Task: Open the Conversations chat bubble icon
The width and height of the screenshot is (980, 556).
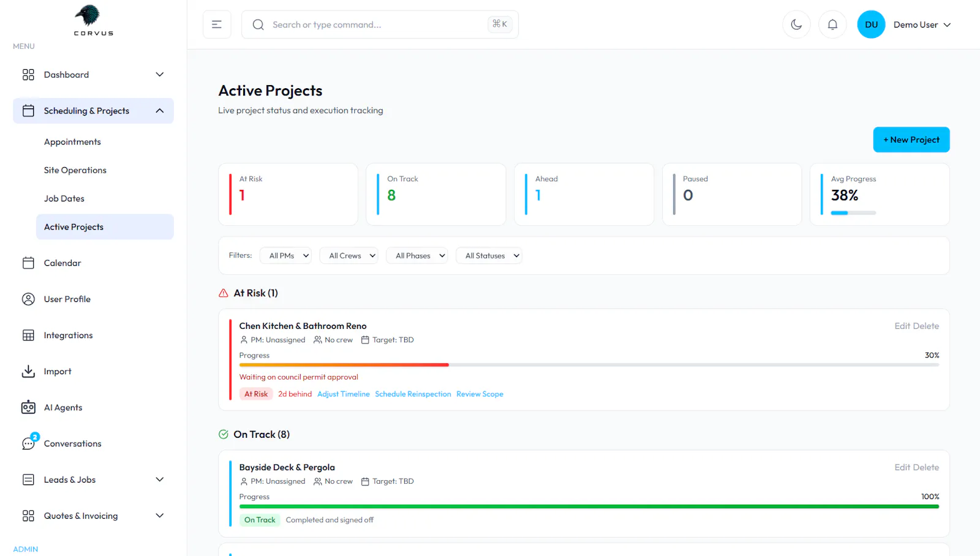Action: click(28, 443)
